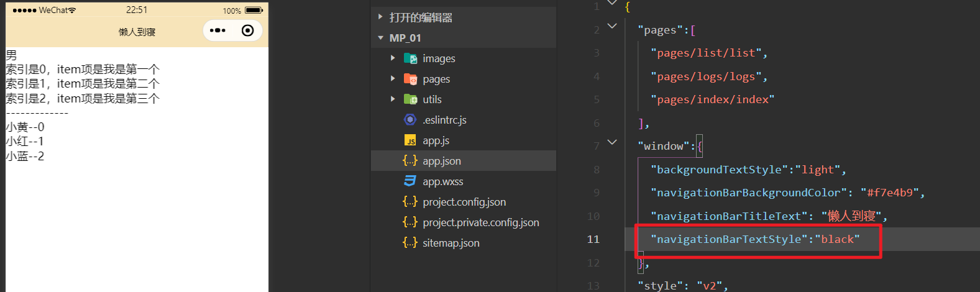Click the "light" value on line 8
The image size is (980, 292).
click(818, 170)
